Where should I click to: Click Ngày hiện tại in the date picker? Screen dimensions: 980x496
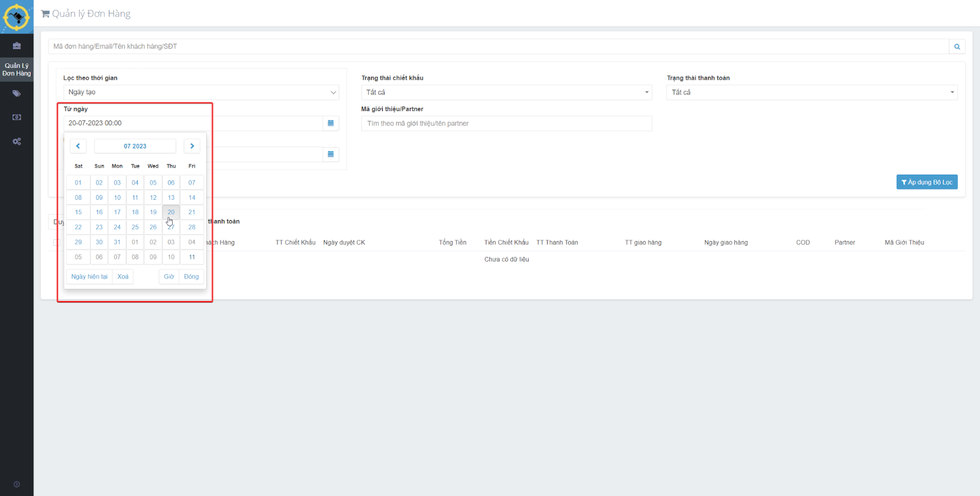tap(89, 277)
